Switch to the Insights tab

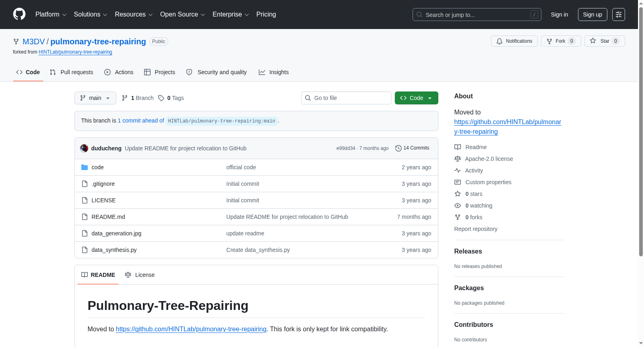click(274, 72)
